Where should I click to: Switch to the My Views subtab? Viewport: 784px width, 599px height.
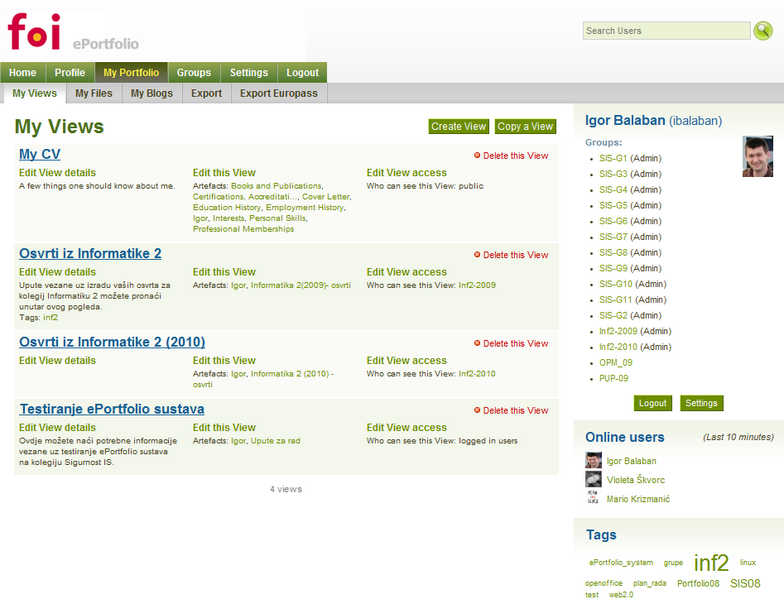point(34,94)
